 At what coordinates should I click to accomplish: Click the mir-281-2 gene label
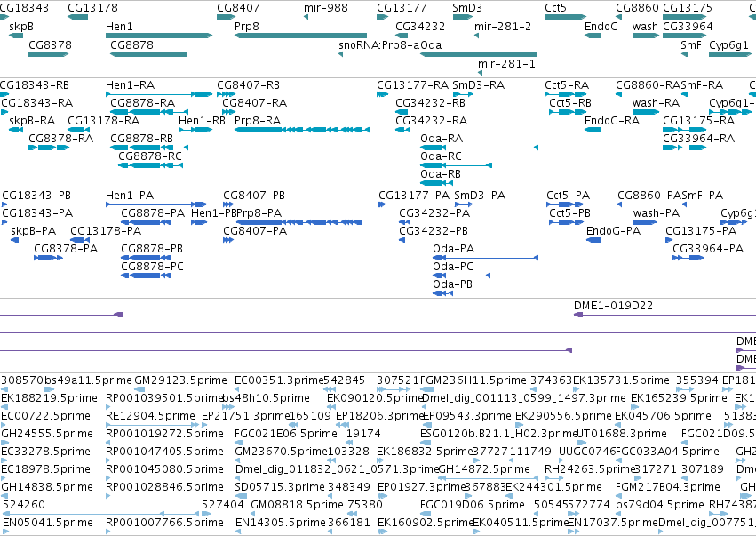[x=503, y=26]
